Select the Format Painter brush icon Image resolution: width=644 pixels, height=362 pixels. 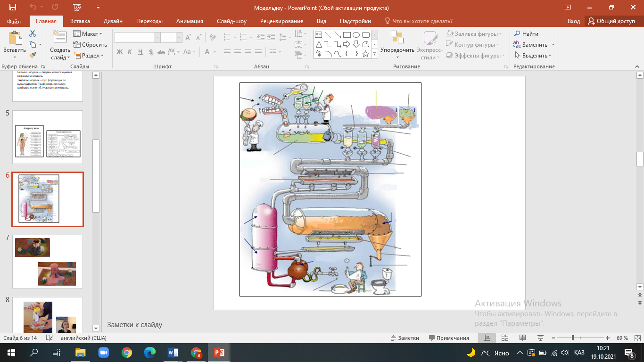coord(33,55)
